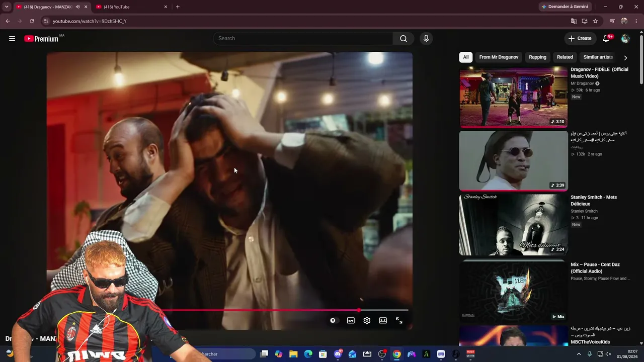The height and width of the screenshot is (362, 644).
Task: Open Draganov - FIDÈLE video title
Action: coord(600,73)
